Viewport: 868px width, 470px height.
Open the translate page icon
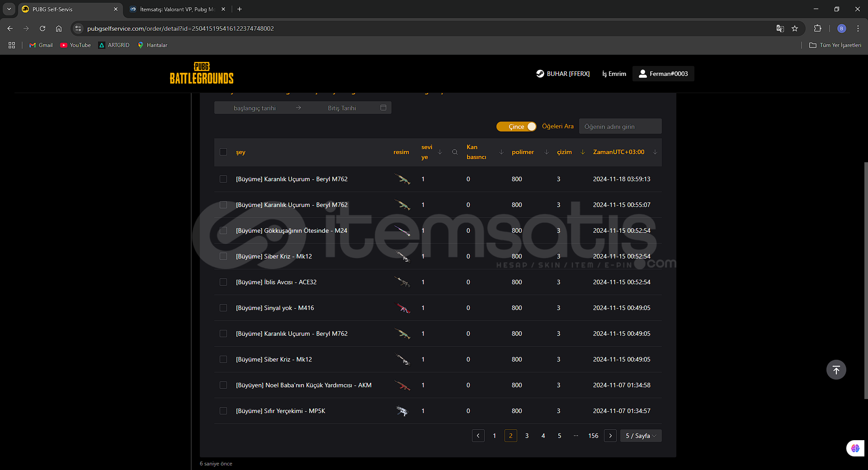click(780, 28)
